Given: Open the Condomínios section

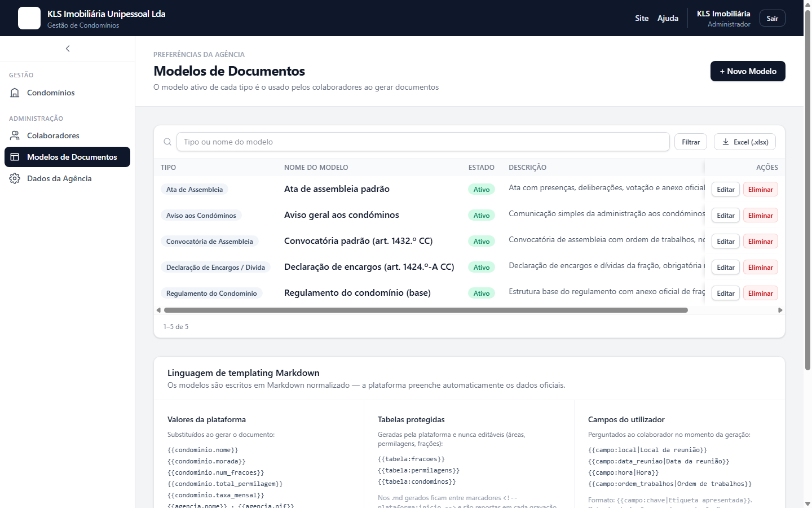Looking at the screenshot, I should click(68, 93).
